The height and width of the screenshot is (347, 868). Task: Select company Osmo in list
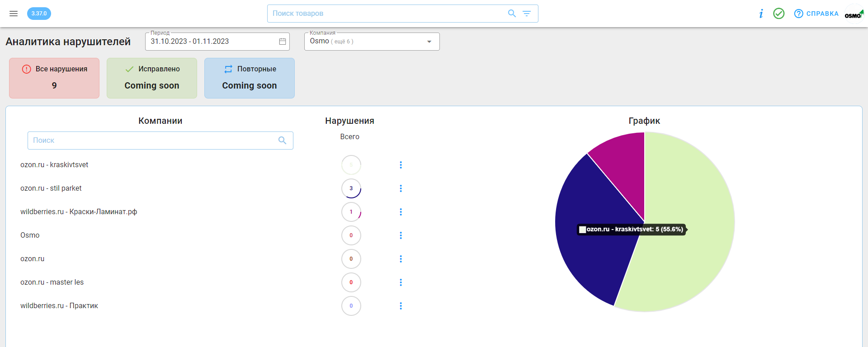30,235
